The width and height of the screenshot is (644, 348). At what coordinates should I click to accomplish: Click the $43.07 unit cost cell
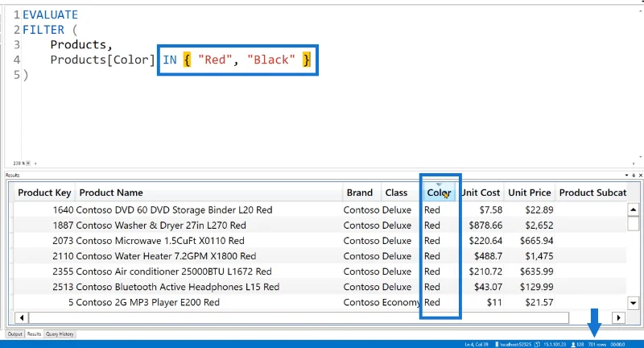pos(488,287)
